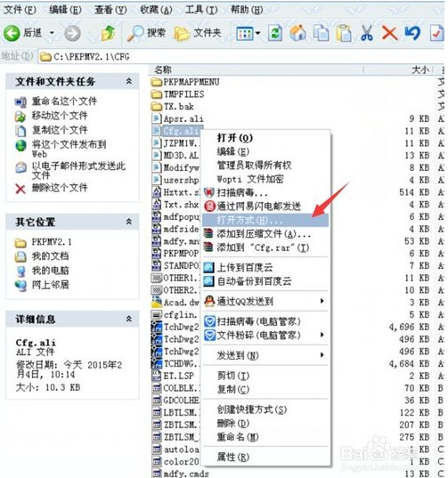448x478 pixels.
Task: Choose 创建快捷方式(S) in context menu
Action: (x=265, y=409)
